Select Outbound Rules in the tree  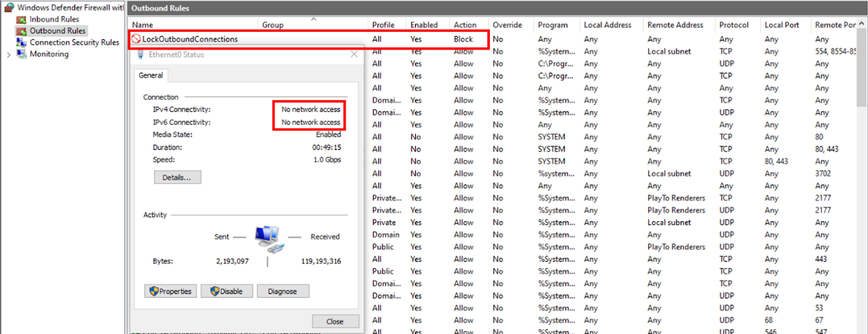coord(57,31)
